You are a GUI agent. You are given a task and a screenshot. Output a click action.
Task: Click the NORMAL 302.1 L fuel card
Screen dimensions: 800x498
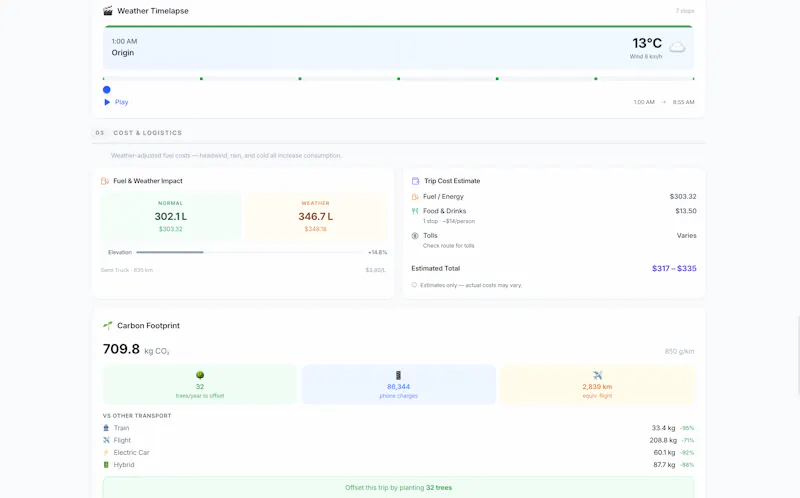170,216
